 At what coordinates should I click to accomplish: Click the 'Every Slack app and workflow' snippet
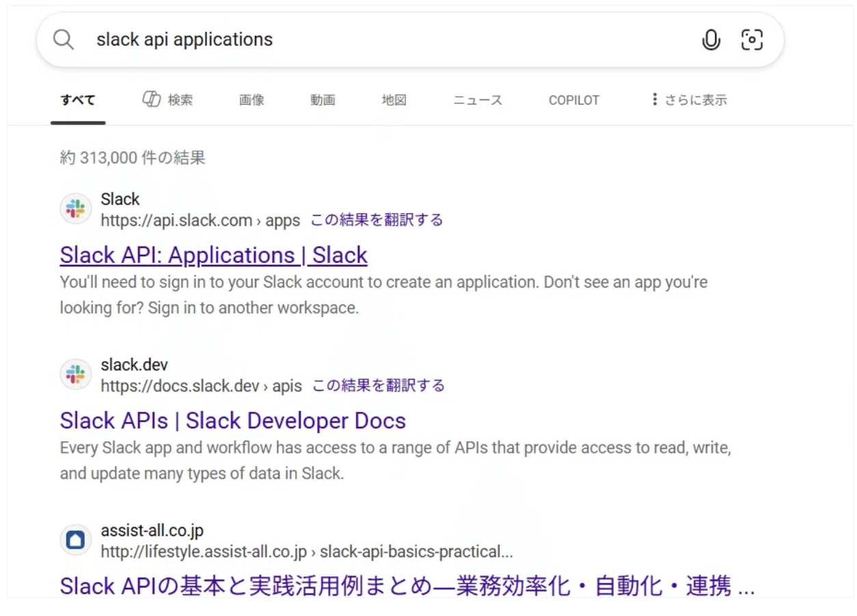click(x=396, y=460)
